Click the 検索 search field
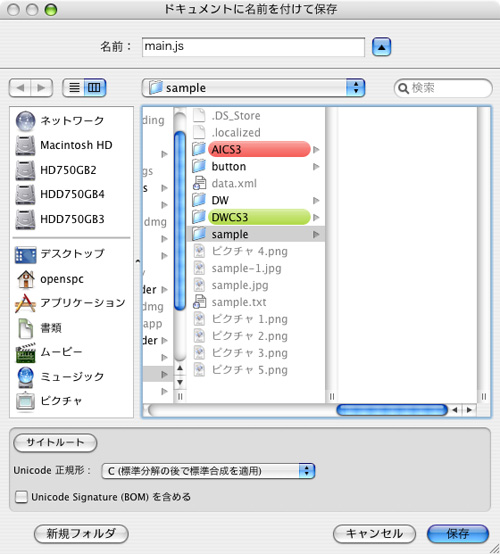 click(x=443, y=88)
